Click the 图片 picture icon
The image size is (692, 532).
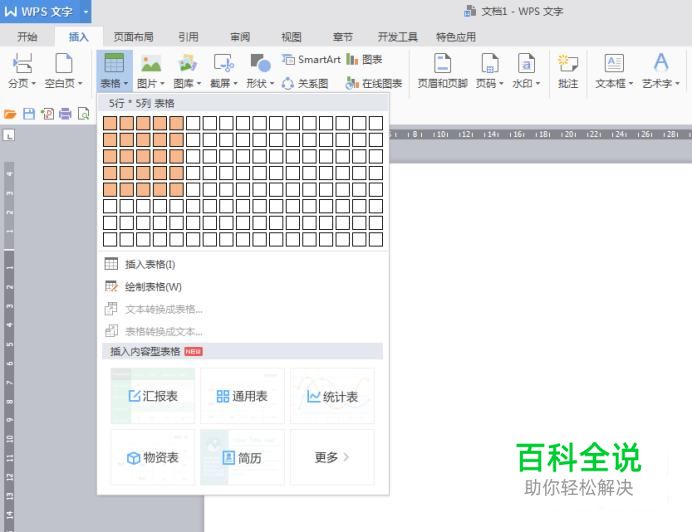point(151,63)
